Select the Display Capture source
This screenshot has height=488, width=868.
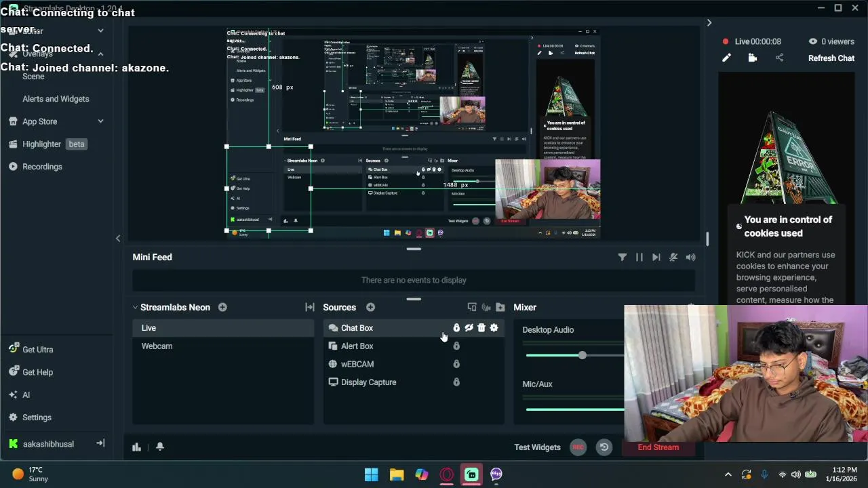(414, 382)
